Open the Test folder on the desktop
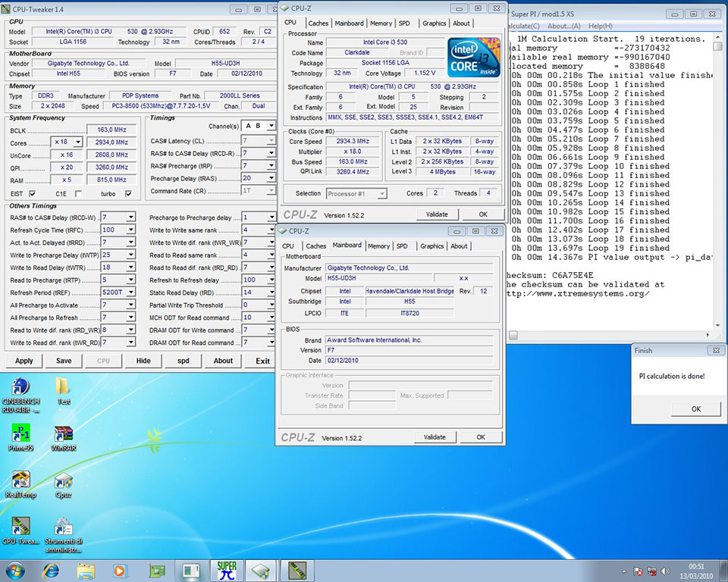 click(63, 391)
